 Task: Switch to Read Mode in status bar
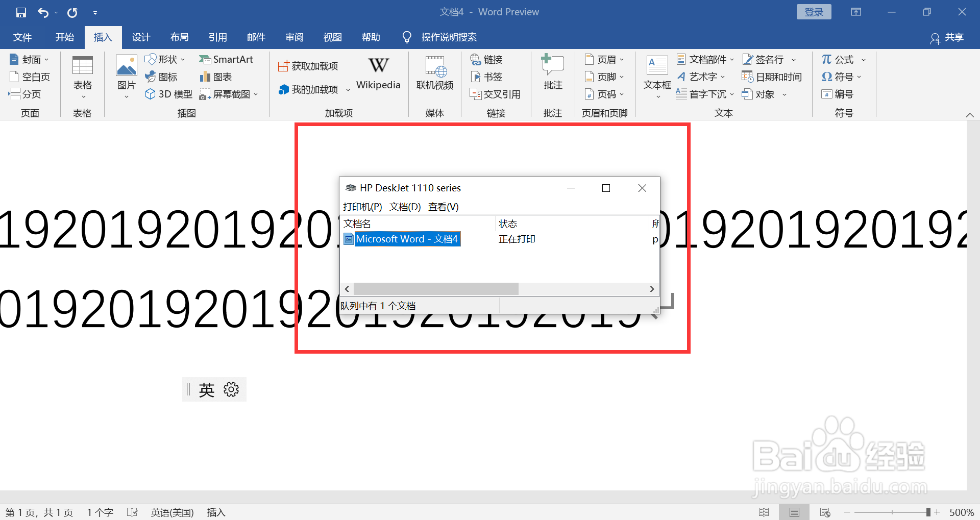tap(764, 512)
